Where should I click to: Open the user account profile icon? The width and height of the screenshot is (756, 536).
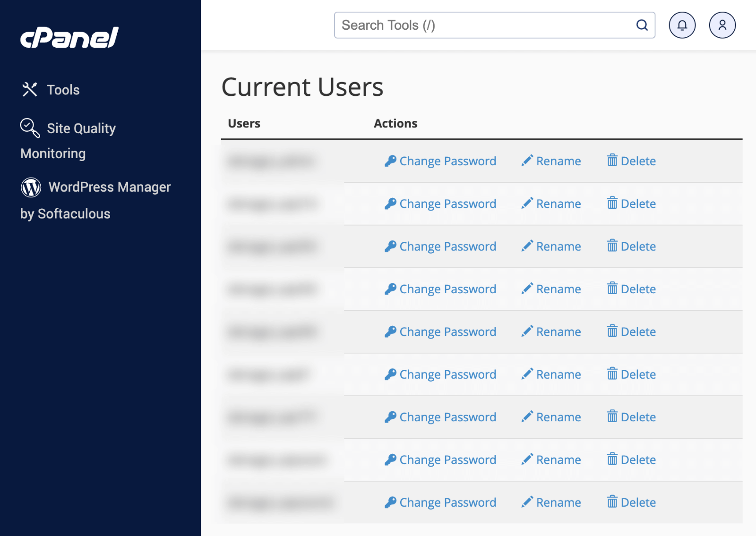click(x=722, y=26)
